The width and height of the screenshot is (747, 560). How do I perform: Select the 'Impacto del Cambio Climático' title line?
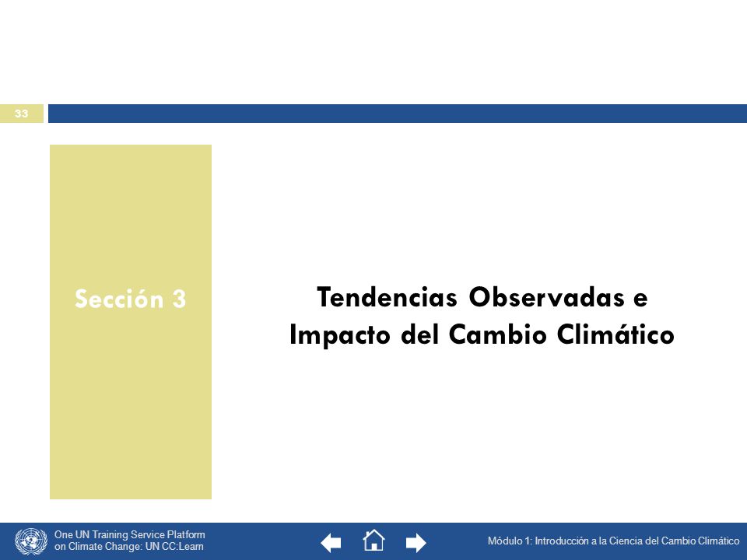tap(482, 334)
